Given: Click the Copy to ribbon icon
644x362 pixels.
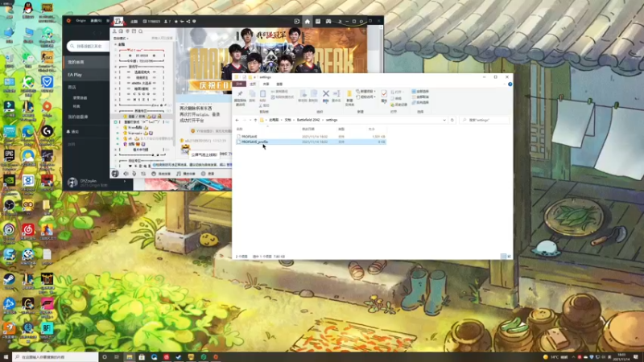Looking at the screenshot, I should tap(313, 95).
